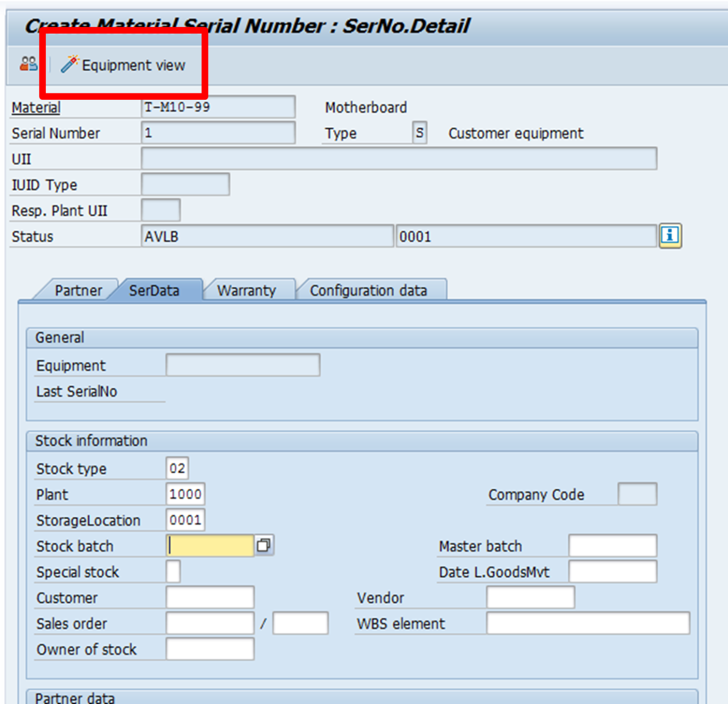Click the Customer equipment text
Viewport: 728px width, 704px height.
[x=516, y=134]
